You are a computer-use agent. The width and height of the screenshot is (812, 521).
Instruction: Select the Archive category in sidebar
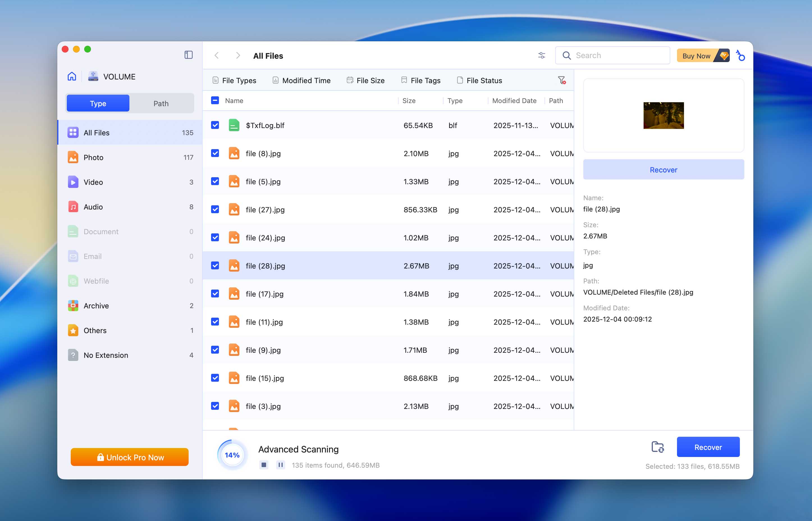pyautogui.click(x=96, y=306)
